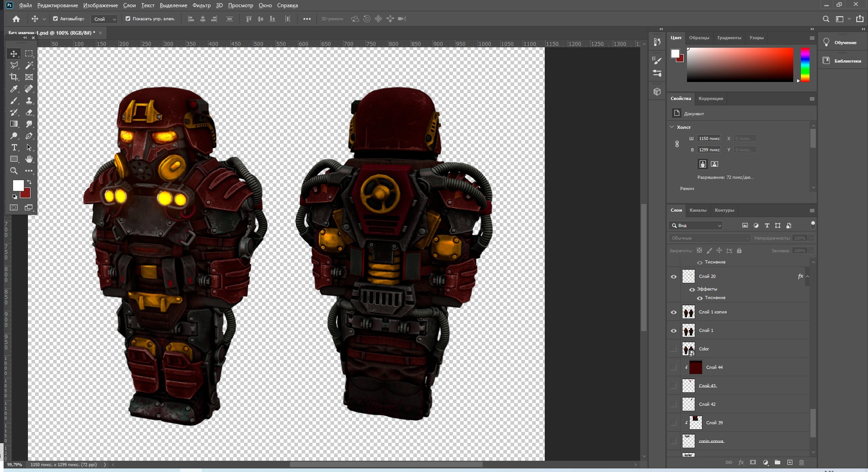Toggle Показать упр. элем. checkbox
Image resolution: width=868 pixels, height=472 pixels.
point(128,19)
